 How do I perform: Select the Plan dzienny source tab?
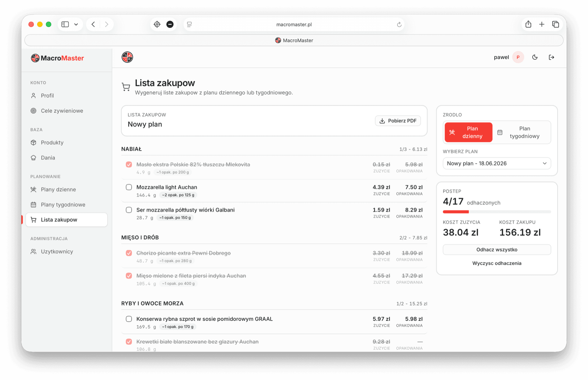[x=468, y=132]
